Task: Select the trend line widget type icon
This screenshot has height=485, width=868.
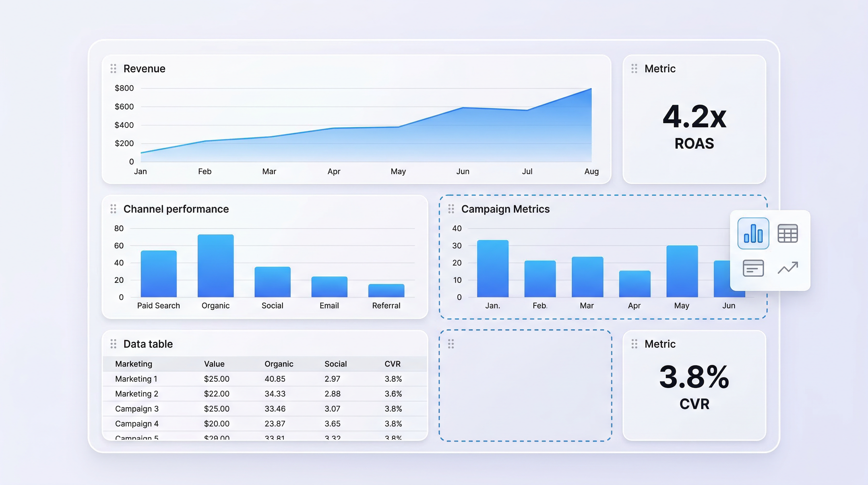Action: [788, 268]
